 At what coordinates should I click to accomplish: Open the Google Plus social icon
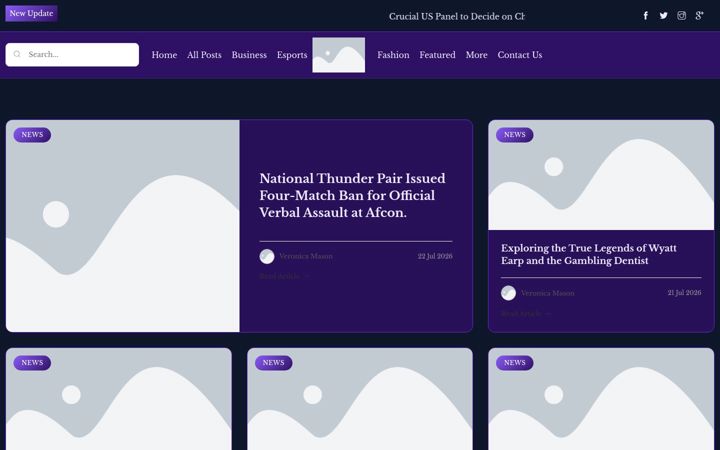(x=699, y=16)
